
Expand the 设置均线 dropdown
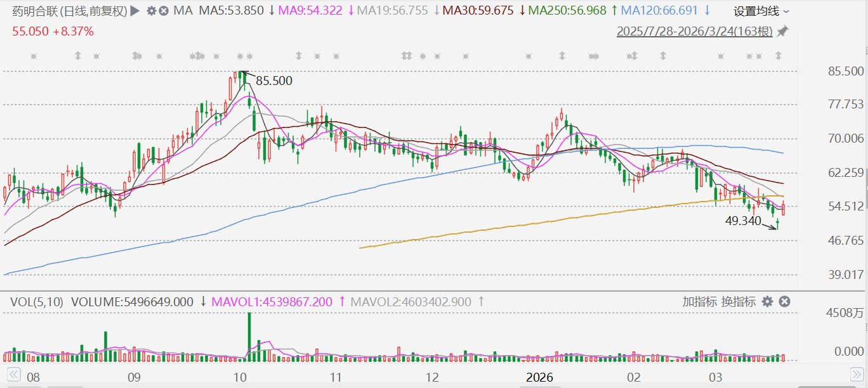(761, 11)
